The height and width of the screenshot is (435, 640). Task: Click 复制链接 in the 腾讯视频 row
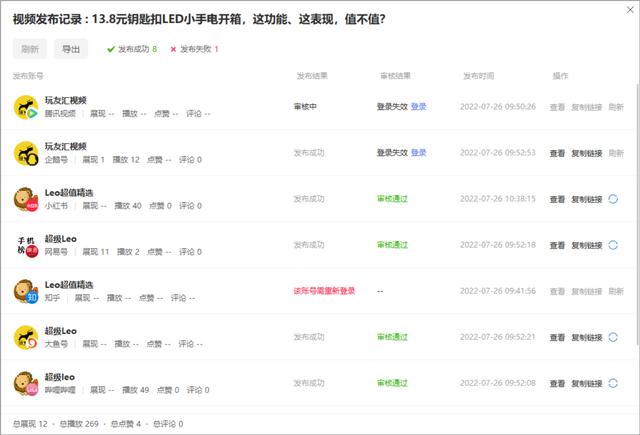[x=587, y=107]
